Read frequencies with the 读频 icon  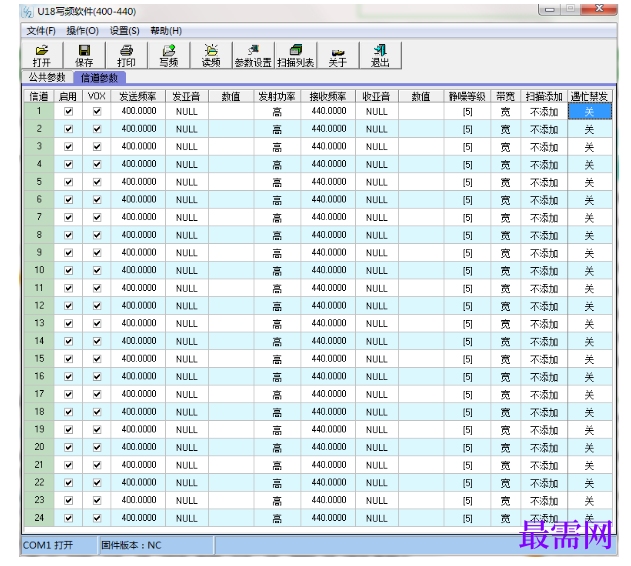[x=211, y=56]
